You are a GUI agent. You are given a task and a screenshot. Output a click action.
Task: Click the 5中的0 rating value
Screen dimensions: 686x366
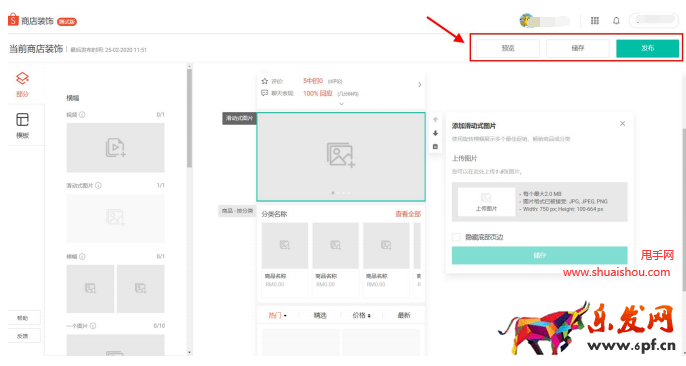click(313, 81)
